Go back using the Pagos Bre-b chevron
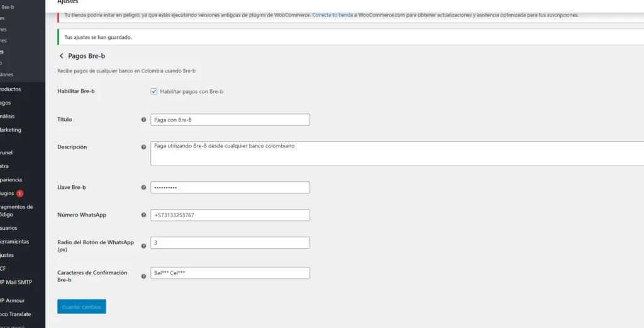Screen dimensions: 644x328 [x=62, y=56]
